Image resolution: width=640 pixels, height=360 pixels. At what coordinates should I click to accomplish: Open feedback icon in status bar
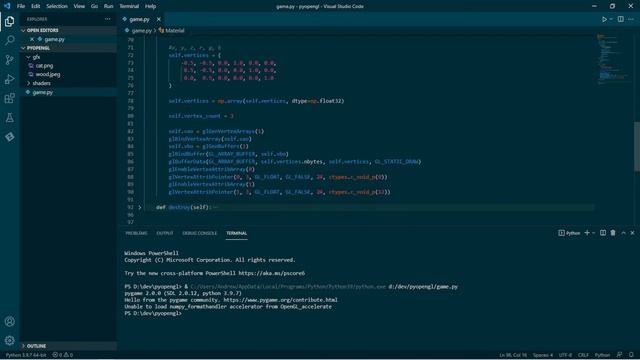click(x=619, y=355)
